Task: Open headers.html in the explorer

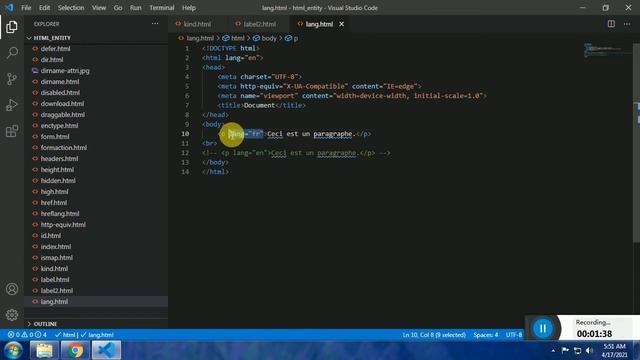Action: click(x=60, y=159)
